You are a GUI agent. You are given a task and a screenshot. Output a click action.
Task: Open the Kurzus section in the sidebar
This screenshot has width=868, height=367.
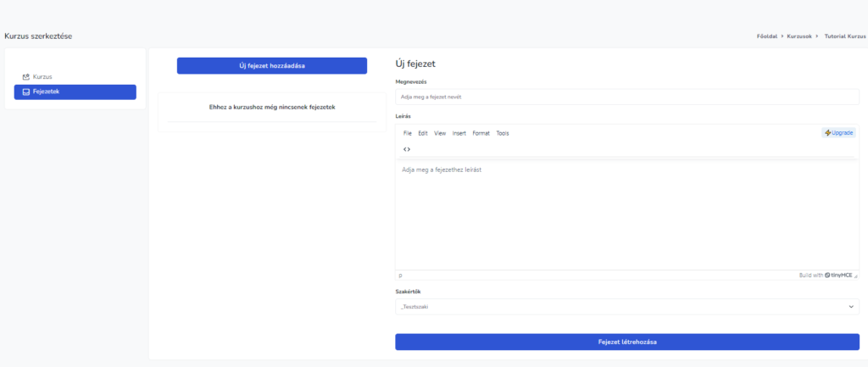pos(38,77)
